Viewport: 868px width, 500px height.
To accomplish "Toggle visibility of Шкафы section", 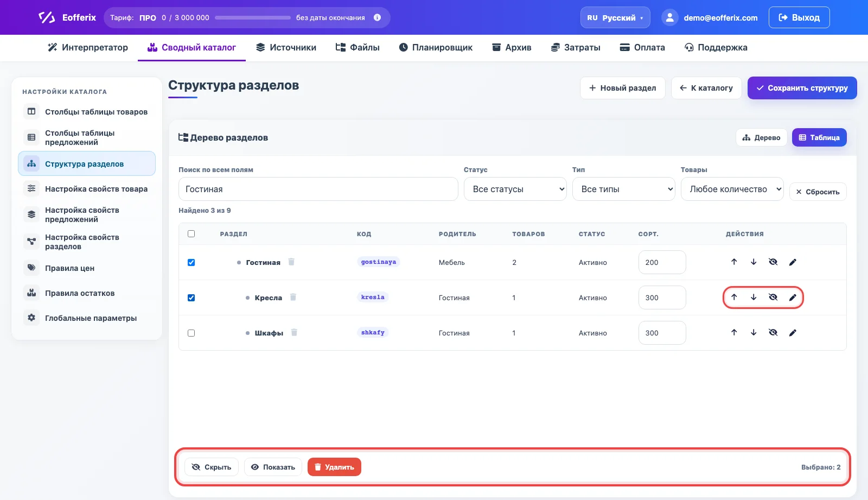I will coord(773,333).
